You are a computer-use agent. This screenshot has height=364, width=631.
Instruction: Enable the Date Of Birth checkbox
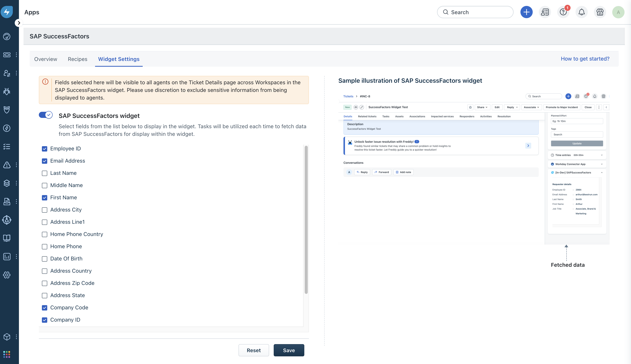tap(45, 259)
